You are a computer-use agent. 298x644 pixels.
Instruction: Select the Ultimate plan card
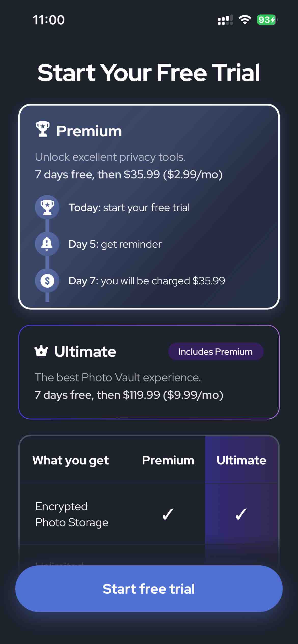[149, 372]
